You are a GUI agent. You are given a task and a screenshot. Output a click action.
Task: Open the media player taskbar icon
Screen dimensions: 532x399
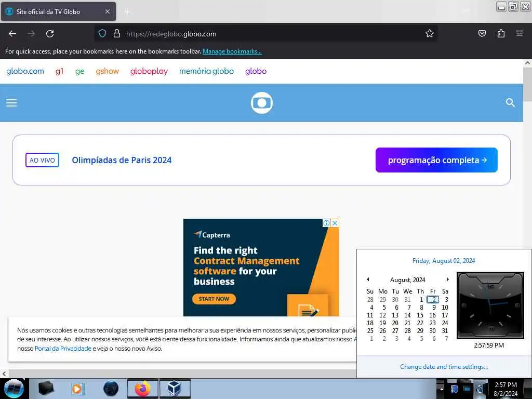[x=77, y=389]
